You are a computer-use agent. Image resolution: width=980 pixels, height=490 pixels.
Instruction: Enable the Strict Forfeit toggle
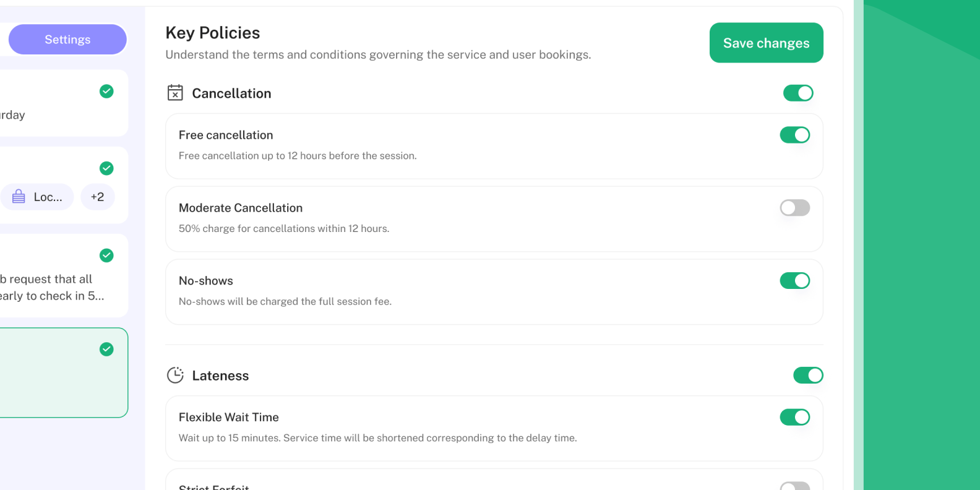[794, 486]
